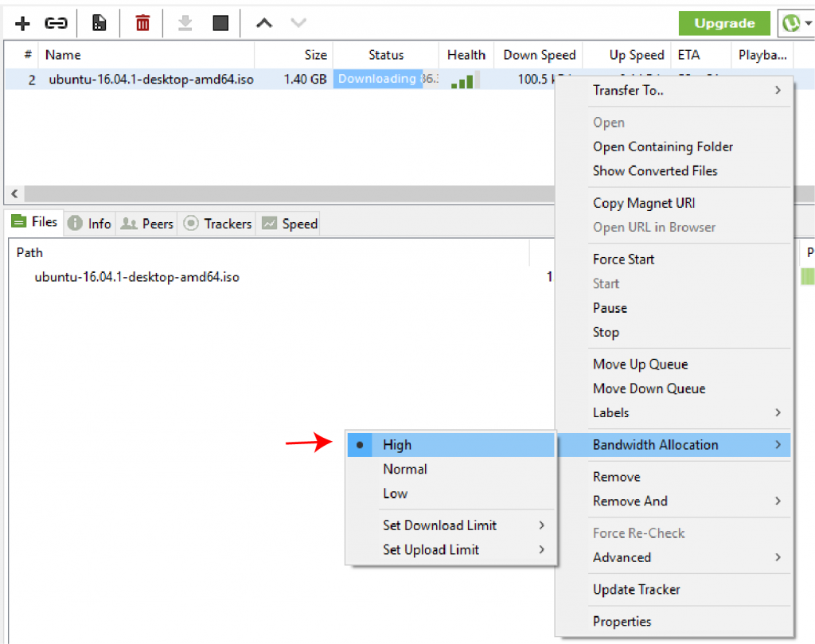This screenshot has width=815, height=644.
Task: Sort by Up Speed column header
Action: [x=627, y=55]
